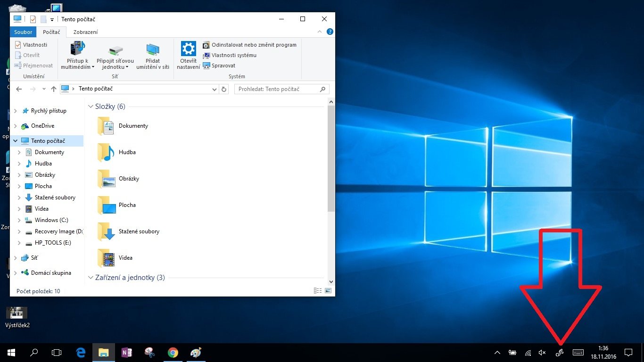Open the File Explorer taskbar button

pyautogui.click(x=103, y=352)
